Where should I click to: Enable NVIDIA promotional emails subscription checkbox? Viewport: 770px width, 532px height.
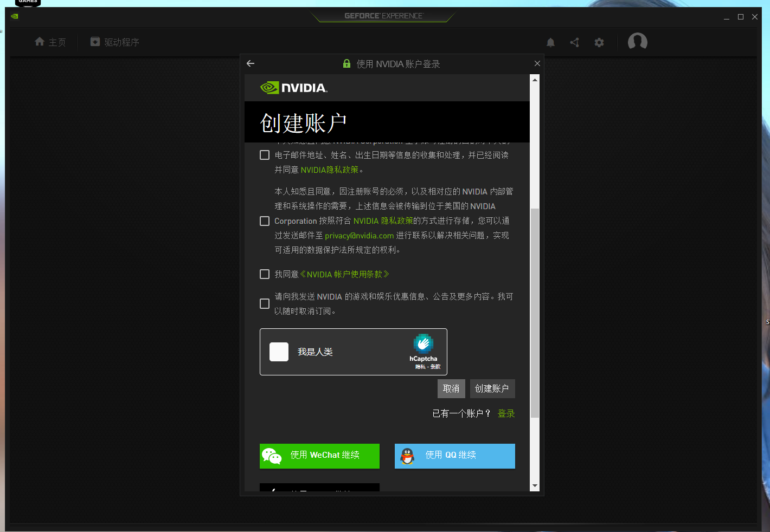click(264, 303)
